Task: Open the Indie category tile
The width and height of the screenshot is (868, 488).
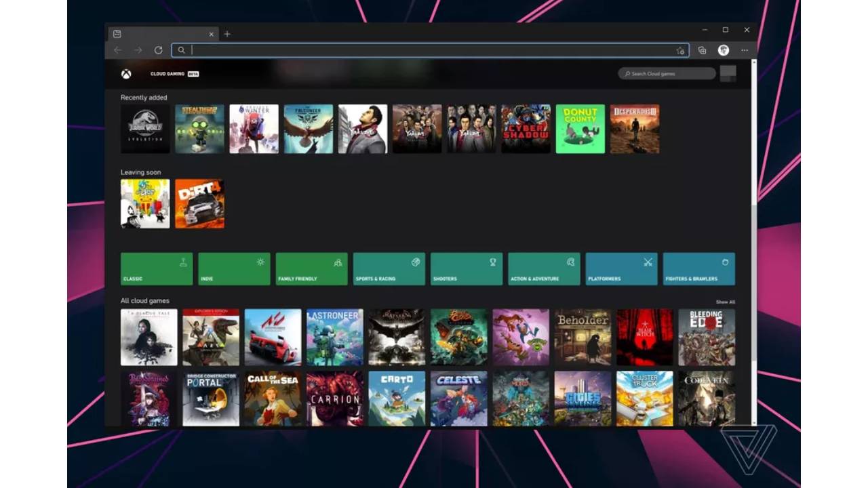Action: pyautogui.click(x=234, y=269)
